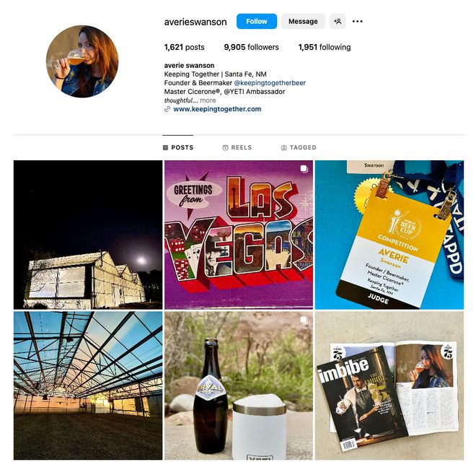View the 1,621 posts count
Image resolution: width=476 pixels, height=462 pixels.
[184, 47]
